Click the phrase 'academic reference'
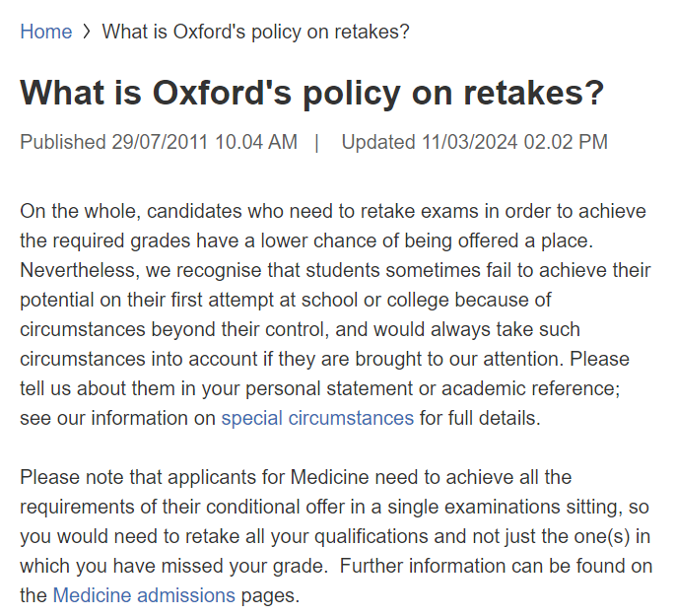Screen dimensions: 676x616 tap(530, 388)
